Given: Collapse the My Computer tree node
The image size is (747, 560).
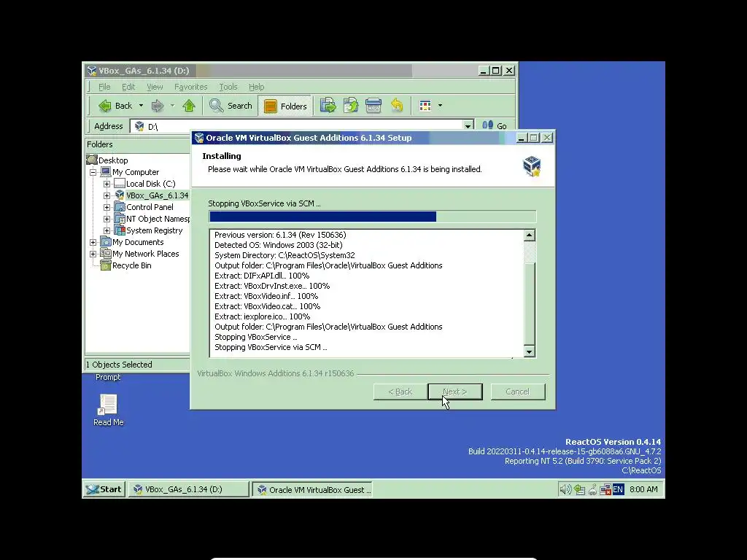Looking at the screenshot, I should tap(93, 172).
